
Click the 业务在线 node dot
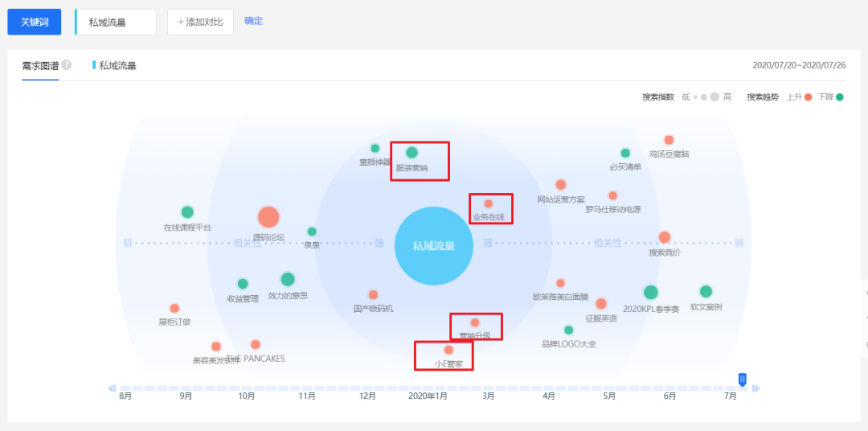tap(488, 203)
